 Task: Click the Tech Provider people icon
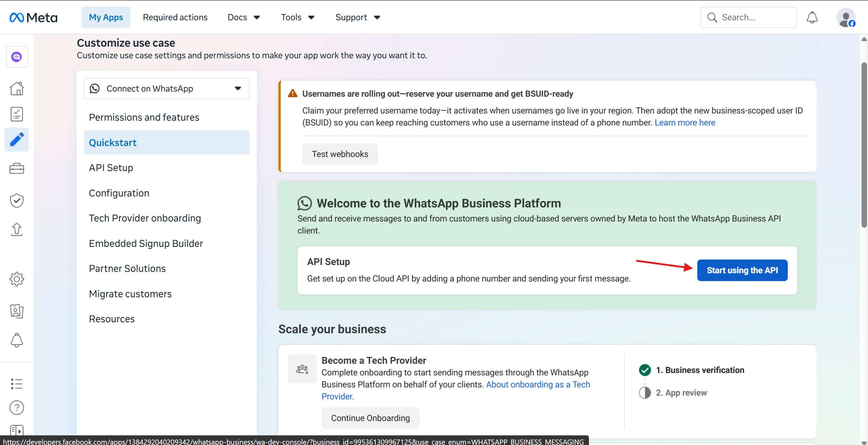point(302,369)
